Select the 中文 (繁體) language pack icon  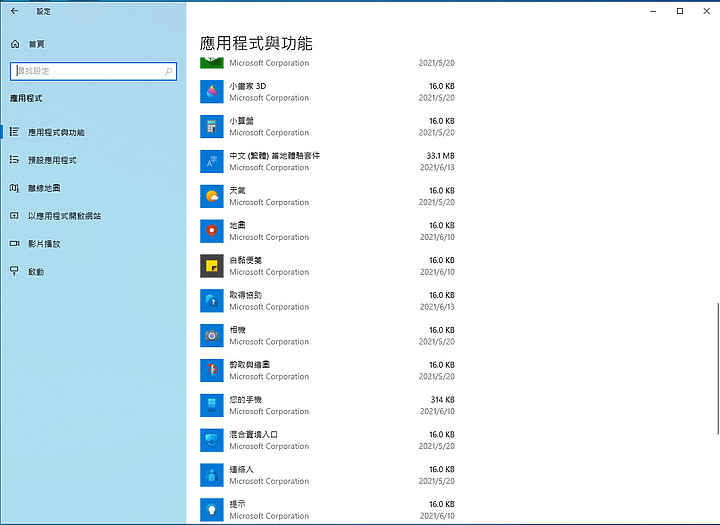tap(212, 161)
